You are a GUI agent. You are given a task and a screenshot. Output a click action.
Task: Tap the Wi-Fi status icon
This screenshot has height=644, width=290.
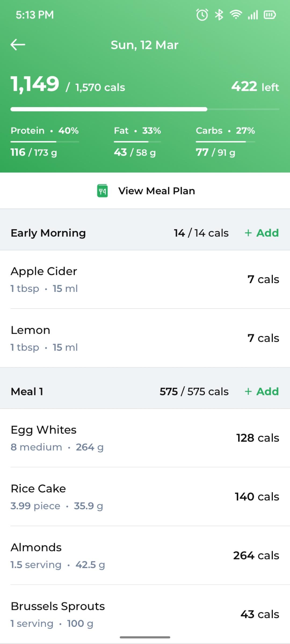(x=235, y=14)
